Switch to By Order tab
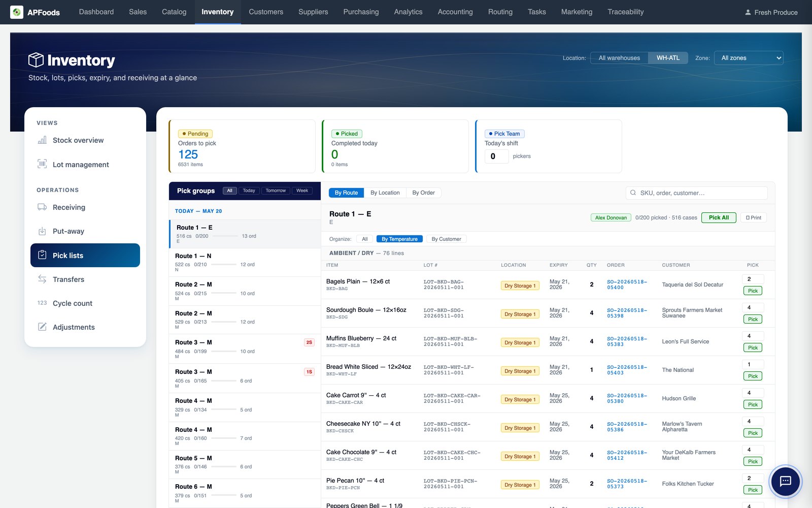 (x=423, y=193)
